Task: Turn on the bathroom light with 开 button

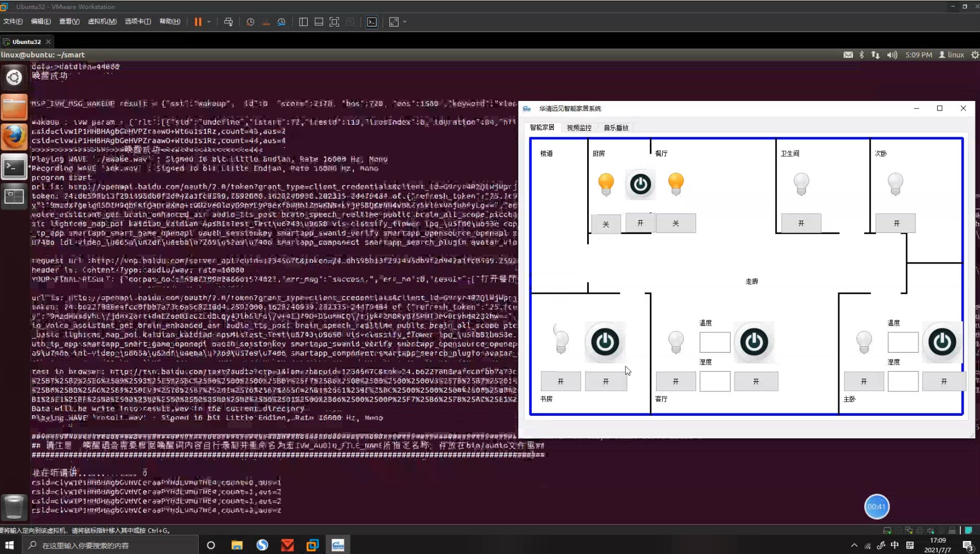Action: click(x=801, y=223)
